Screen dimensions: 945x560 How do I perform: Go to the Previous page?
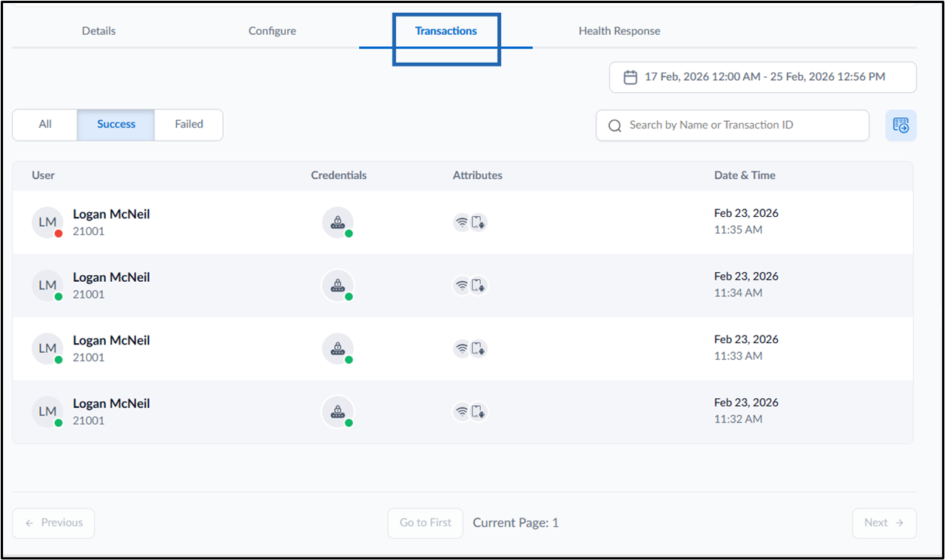(x=54, y=523)
